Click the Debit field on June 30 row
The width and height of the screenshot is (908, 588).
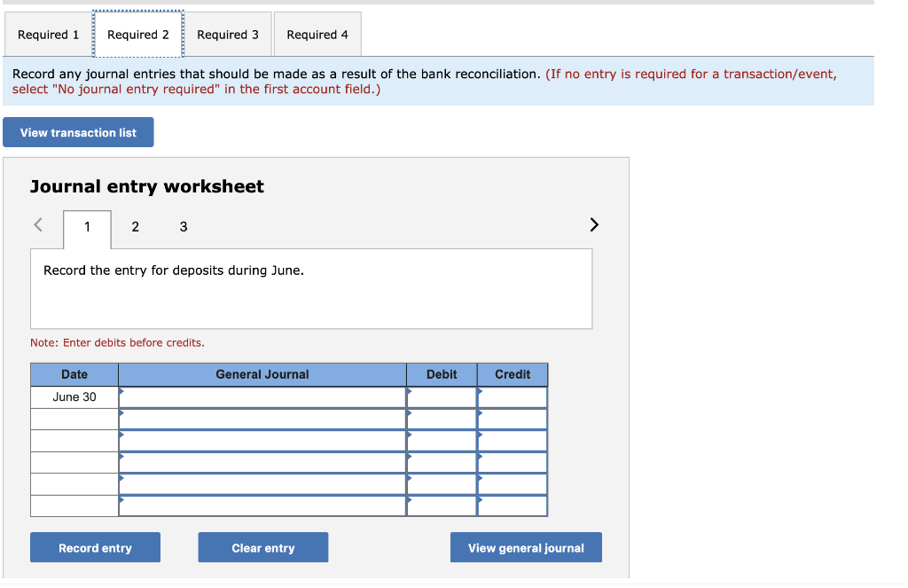click(442, 397)
